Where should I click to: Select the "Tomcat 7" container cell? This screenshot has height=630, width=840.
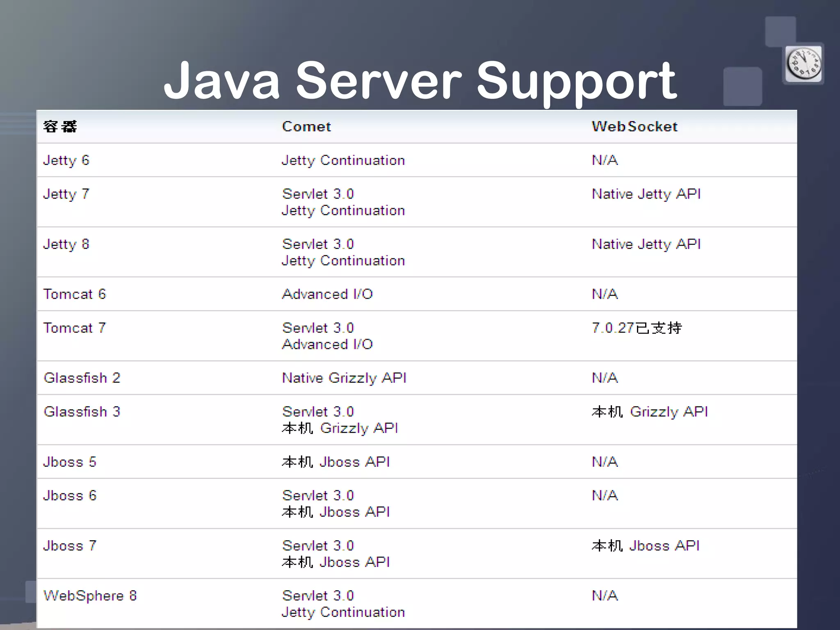[x=75, y=328]
